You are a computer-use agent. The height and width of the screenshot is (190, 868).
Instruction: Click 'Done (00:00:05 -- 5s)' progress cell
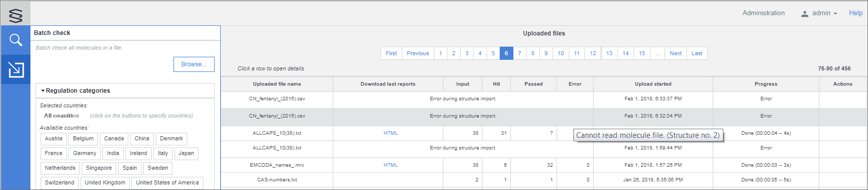(766, 180)
